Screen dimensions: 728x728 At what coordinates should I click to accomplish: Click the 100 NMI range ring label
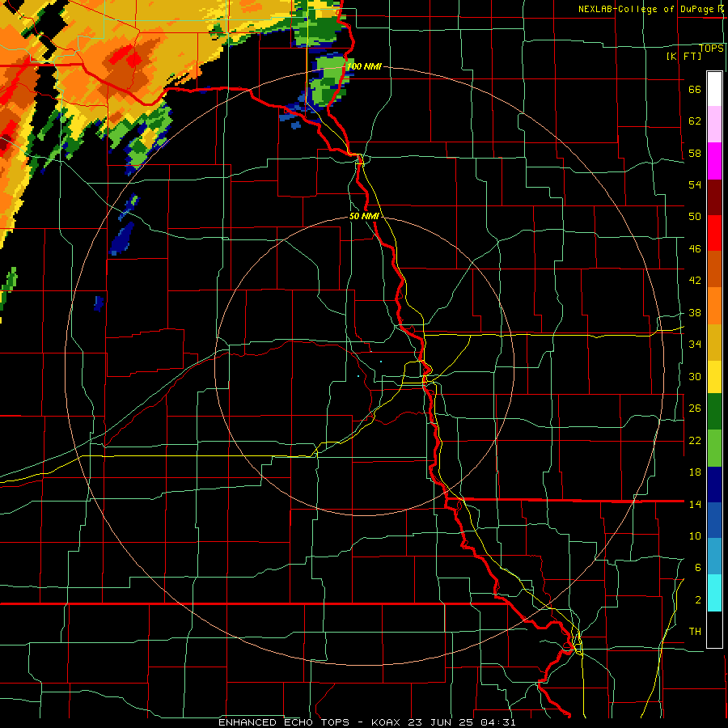(365, 66)
